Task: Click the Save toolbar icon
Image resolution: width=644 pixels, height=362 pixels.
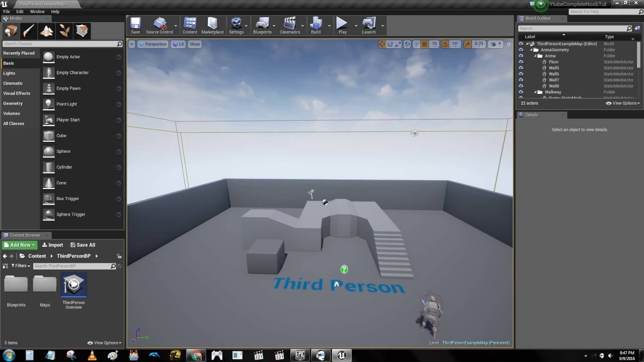Action: [x=135, y=26]
